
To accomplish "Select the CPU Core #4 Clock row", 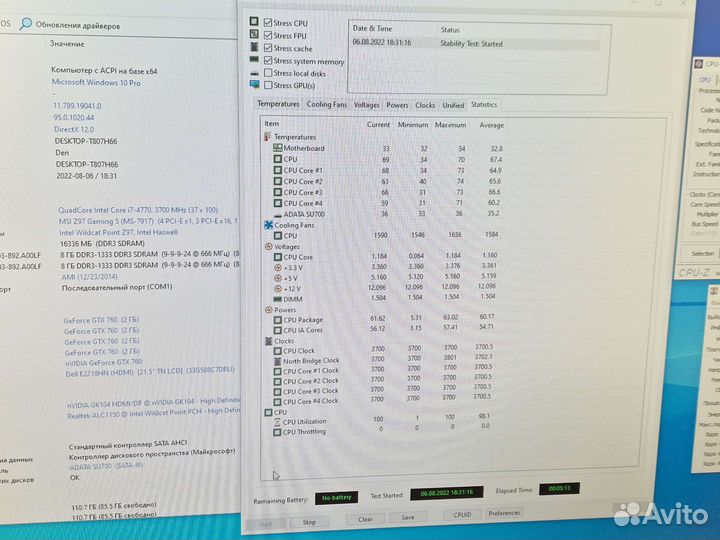I will [x=383, y=400].
